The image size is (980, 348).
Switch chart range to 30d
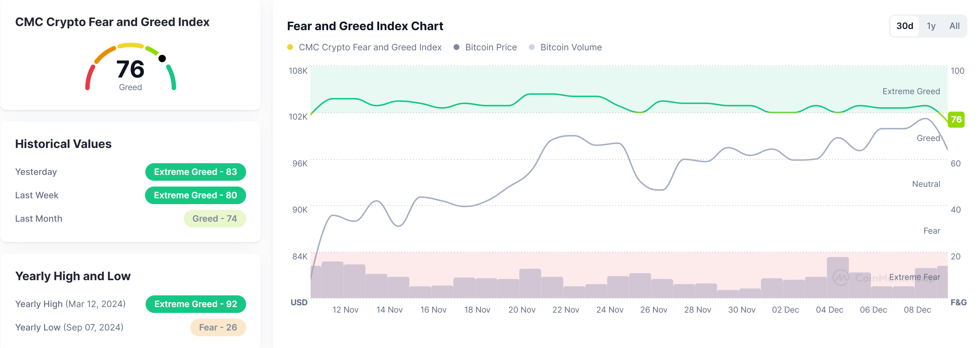click(x=904, y=26)
